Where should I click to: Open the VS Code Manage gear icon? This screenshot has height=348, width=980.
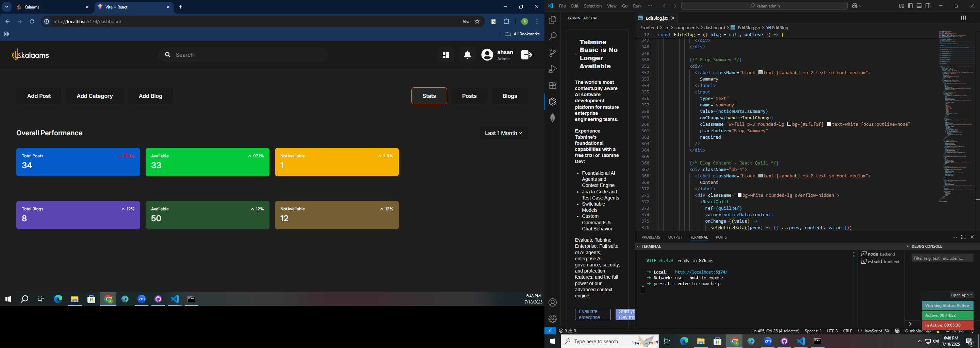(x=552, y=319)
